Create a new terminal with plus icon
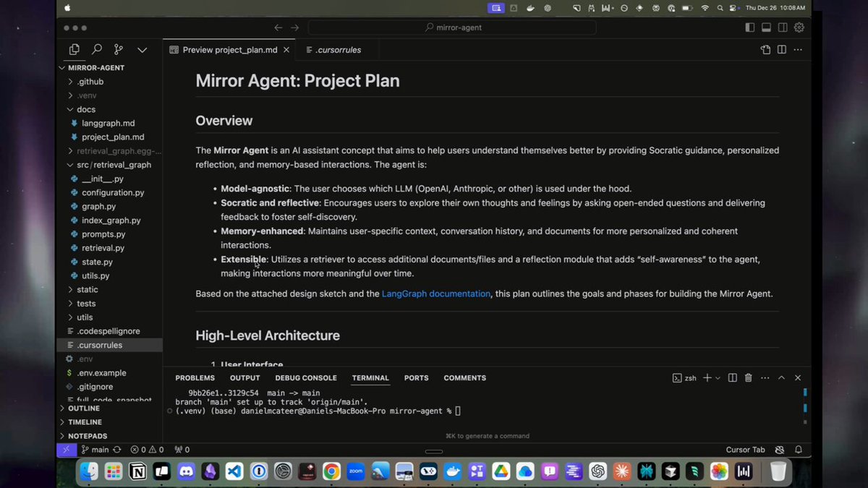 (x=707, y=377)
